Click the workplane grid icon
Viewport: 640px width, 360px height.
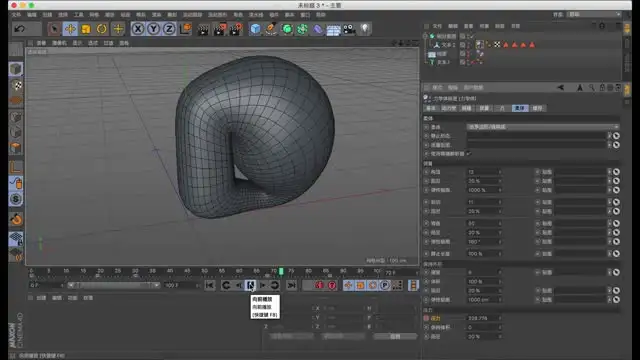tap(16, 239)
